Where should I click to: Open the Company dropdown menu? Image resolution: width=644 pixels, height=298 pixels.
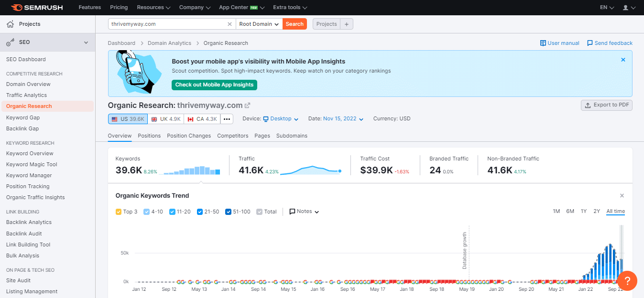(195, 8)
